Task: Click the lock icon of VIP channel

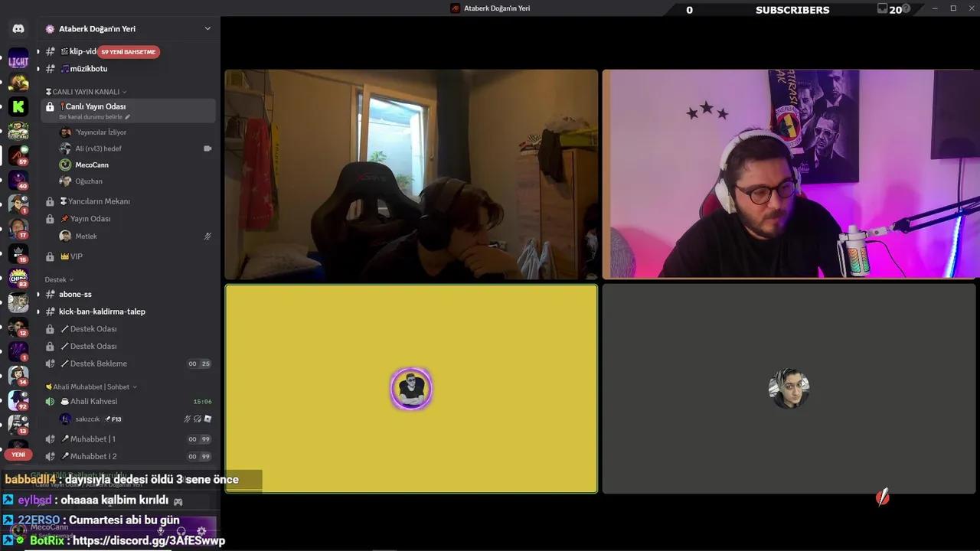Action: [x=50, y=256]
